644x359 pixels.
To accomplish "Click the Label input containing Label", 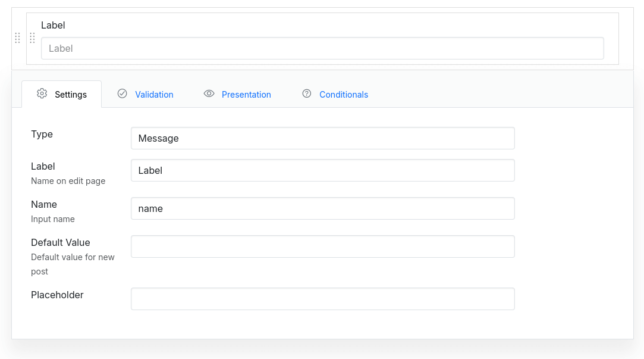I will 322,170.
